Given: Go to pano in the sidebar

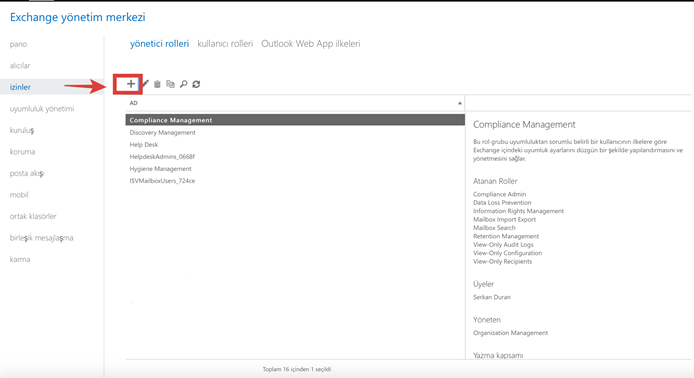Looking at the screenshot, I should click(x=18, y=44).
